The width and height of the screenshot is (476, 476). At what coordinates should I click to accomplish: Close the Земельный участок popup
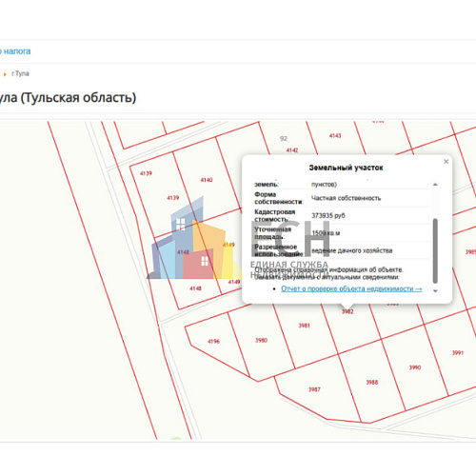[446, 162]
